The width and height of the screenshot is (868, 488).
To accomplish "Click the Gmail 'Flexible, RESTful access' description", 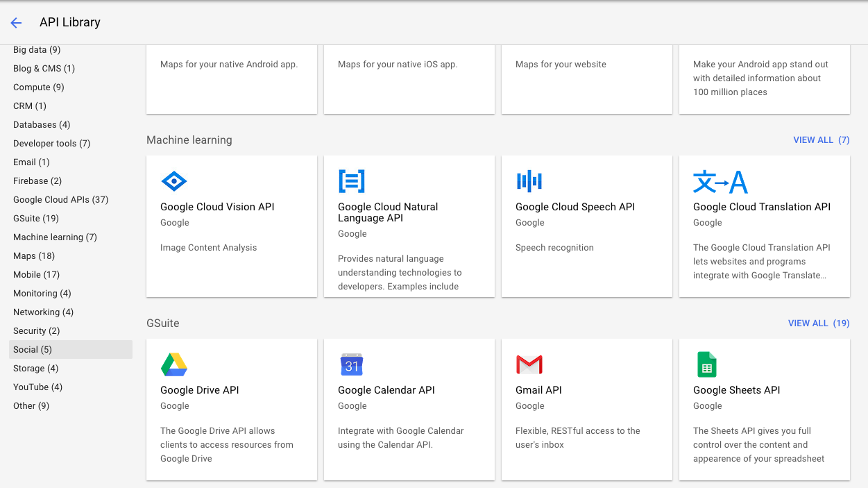I will (x=578, y=438).
